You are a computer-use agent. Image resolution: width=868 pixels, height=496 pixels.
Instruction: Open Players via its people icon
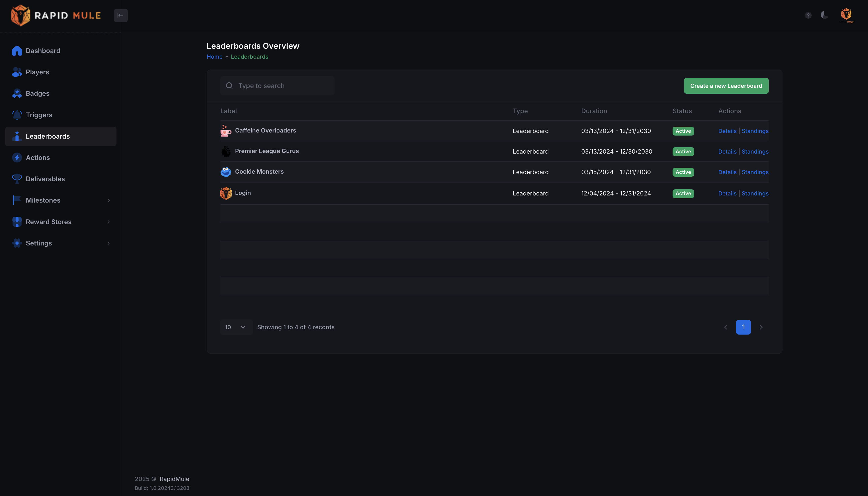[x=17, y=72]
